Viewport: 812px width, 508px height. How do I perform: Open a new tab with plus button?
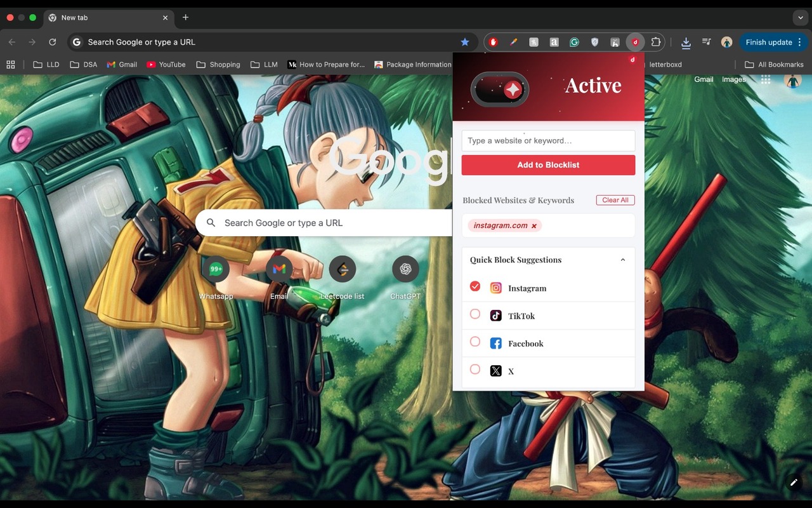click(185, 17)
